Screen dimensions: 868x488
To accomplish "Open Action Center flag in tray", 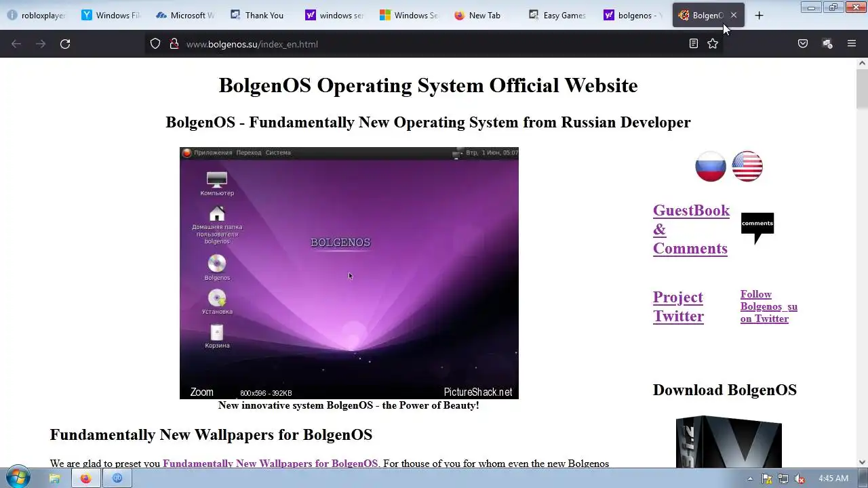I will (x=768, y=479).
